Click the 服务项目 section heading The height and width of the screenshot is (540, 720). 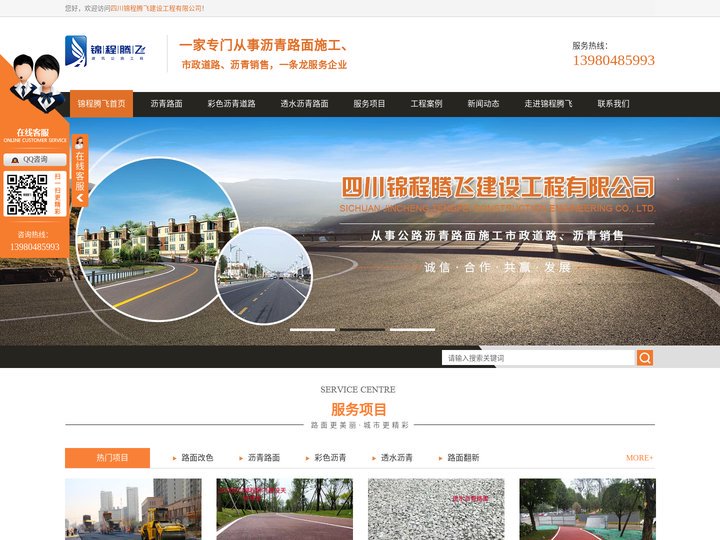(x=359, y=409)
